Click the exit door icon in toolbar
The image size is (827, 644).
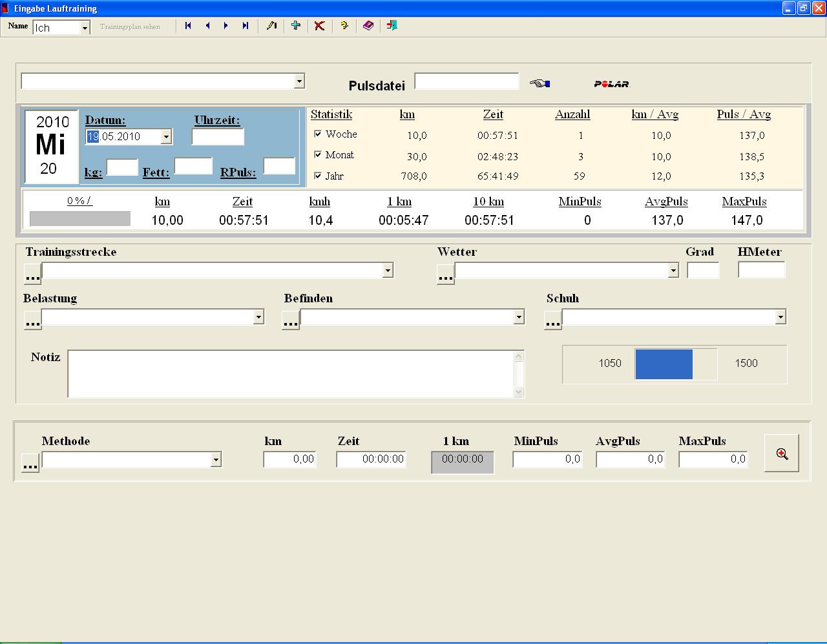[x=392, y=26]
